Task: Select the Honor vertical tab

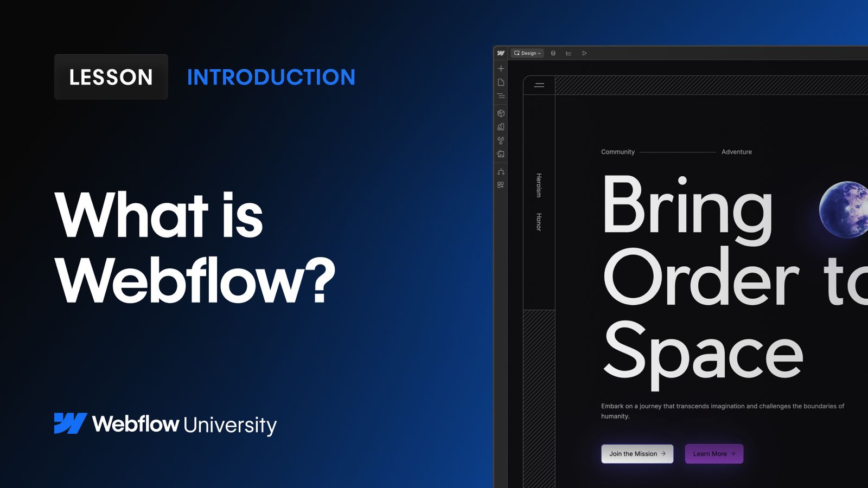Action: point(538,221)
